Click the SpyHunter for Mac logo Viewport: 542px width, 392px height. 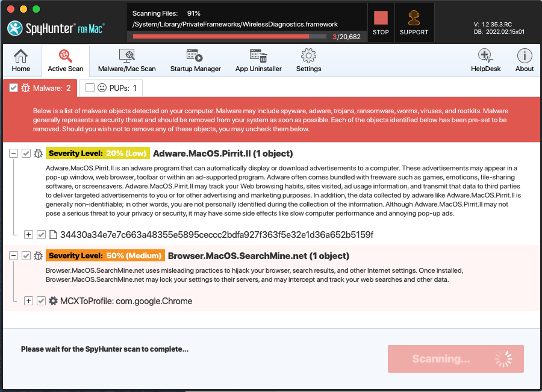pos(55,28)
